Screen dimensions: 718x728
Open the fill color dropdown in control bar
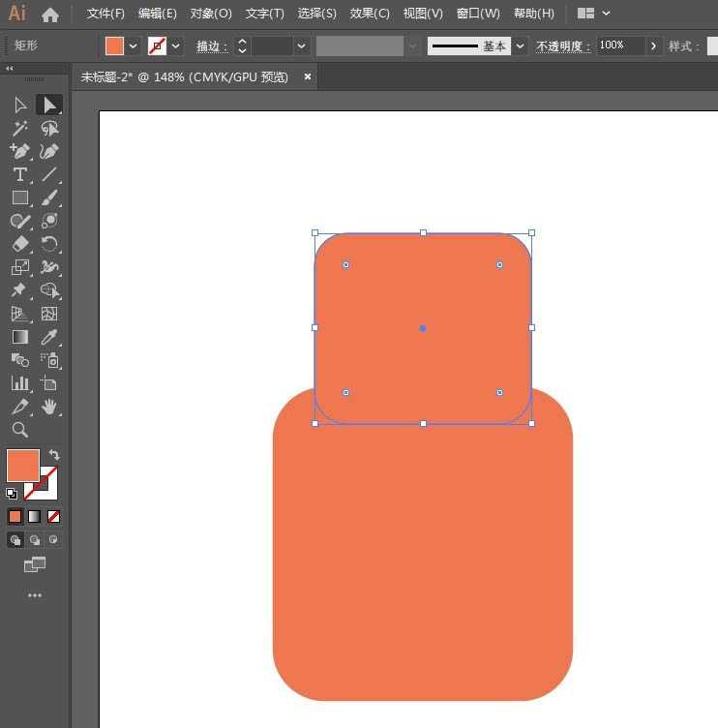tap(134, 45)
